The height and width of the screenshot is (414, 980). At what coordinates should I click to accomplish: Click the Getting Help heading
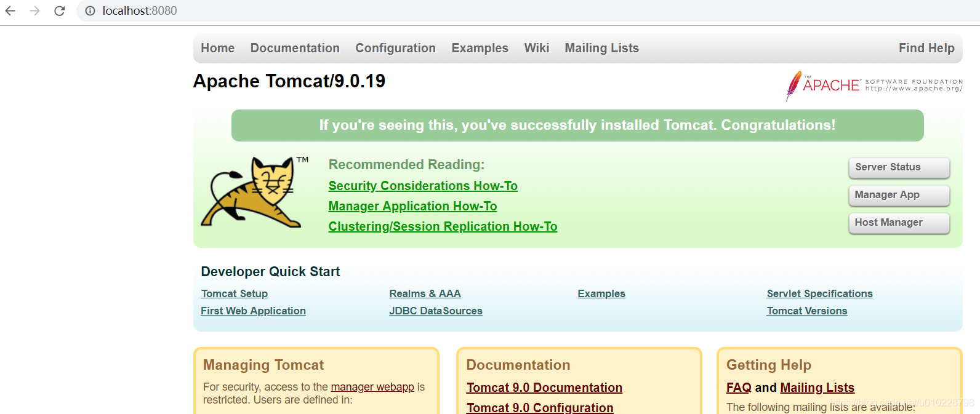coord(769,365)
